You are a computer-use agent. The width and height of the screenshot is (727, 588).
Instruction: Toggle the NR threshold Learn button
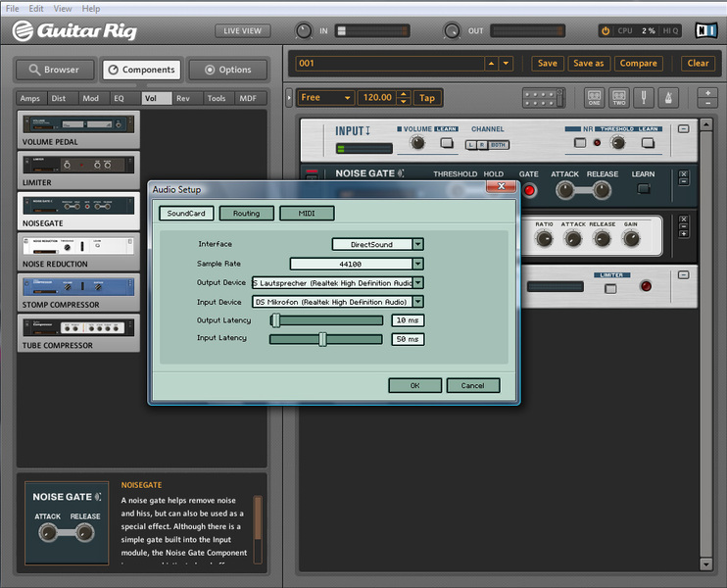coord(648,143)
